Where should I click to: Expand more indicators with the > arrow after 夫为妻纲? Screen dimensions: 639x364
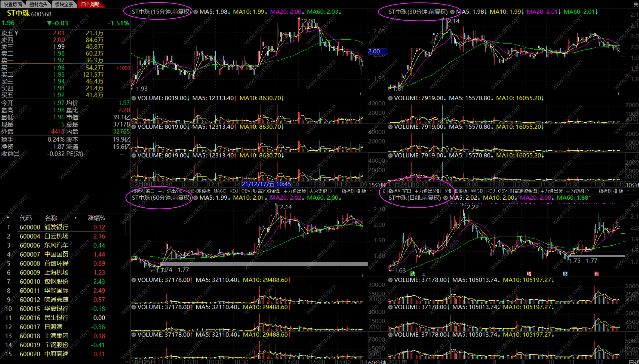pyautogui.click(x=331, y=191)
